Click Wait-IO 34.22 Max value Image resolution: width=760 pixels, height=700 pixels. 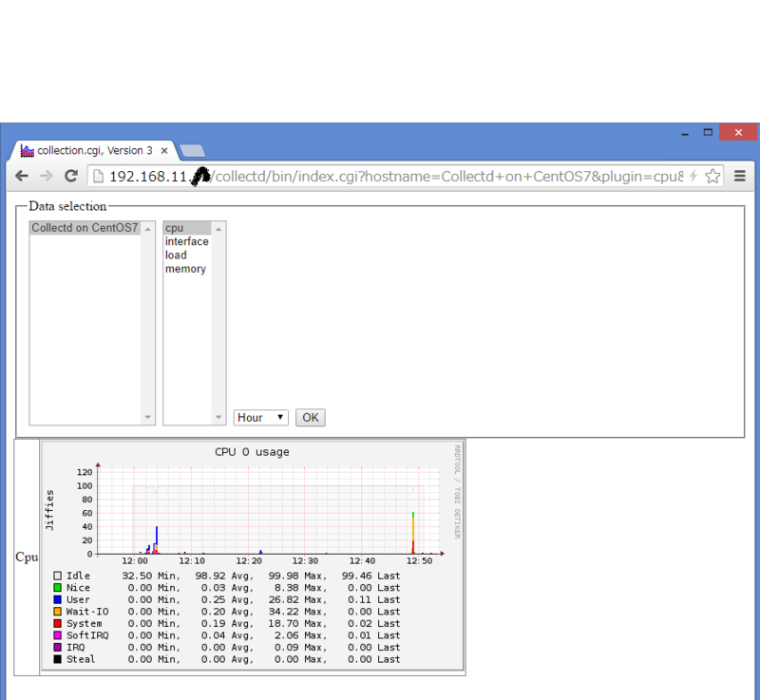[x=283, y=612]
